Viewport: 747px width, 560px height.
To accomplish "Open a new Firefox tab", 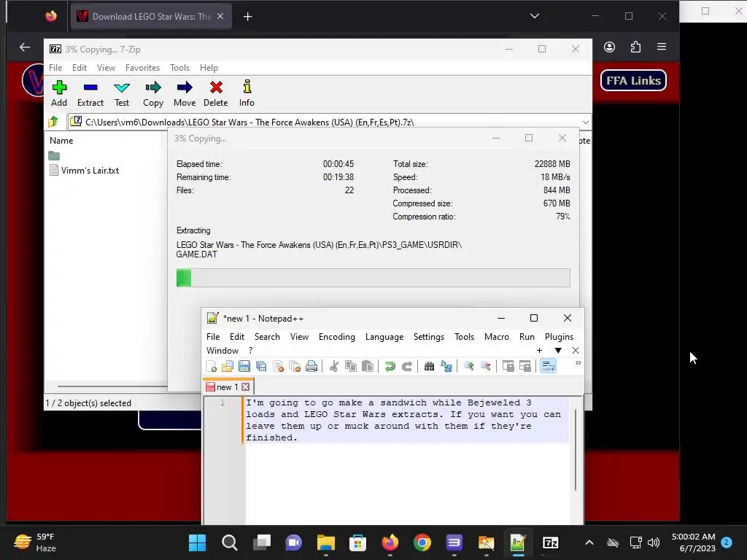I will pyautogui.click(x=248, y=17).
